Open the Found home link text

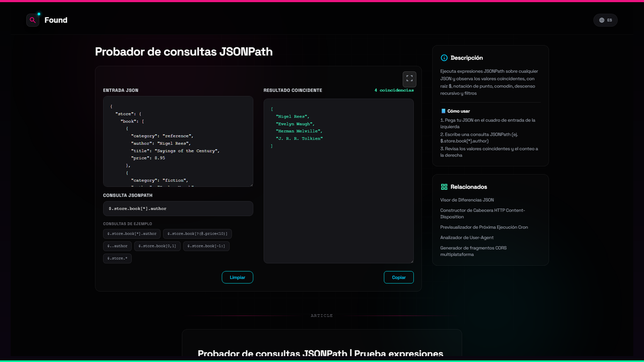pos(56,20)
